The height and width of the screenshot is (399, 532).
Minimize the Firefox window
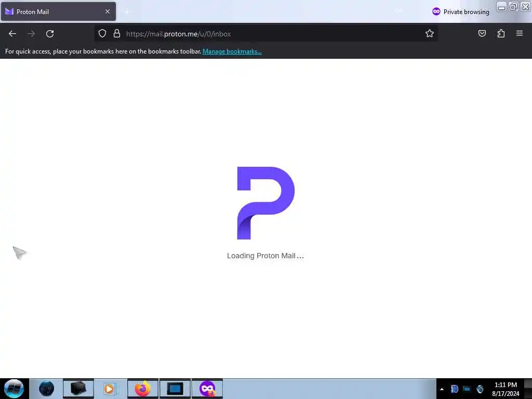[501, 7]
